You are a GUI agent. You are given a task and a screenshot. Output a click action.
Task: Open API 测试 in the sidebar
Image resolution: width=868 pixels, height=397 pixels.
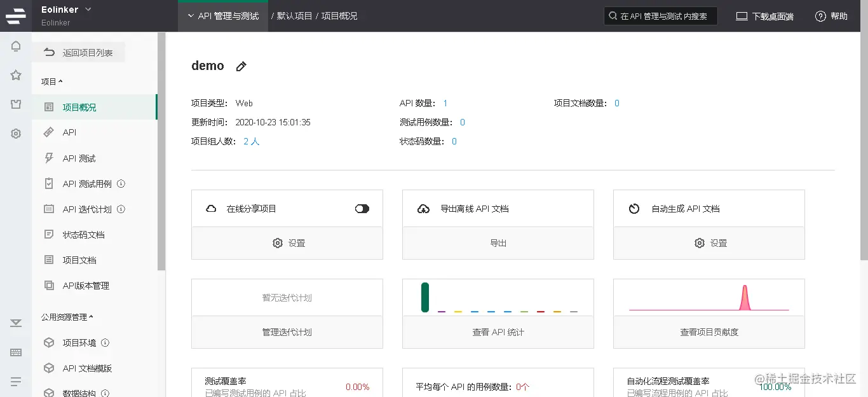(94, 158)
